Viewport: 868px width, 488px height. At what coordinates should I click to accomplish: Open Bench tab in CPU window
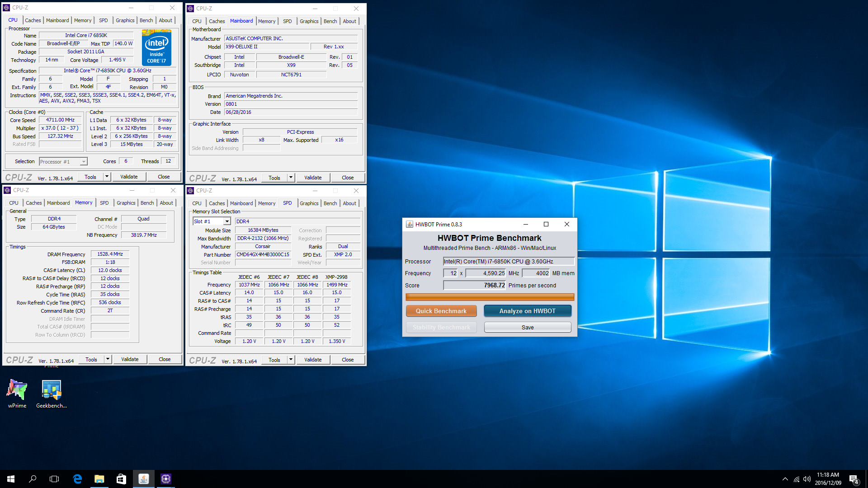point(146,20)
